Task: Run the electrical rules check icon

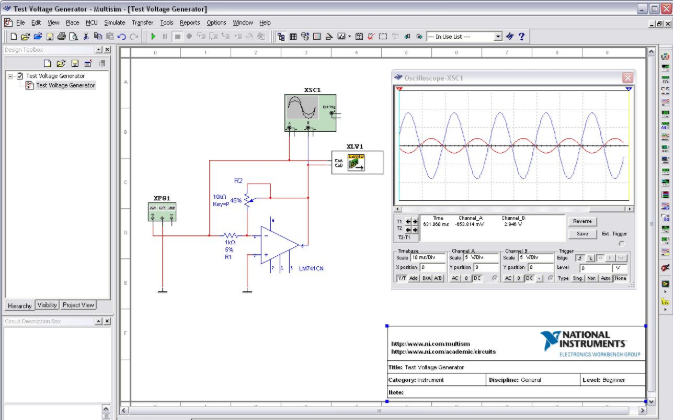Action: 371,37
